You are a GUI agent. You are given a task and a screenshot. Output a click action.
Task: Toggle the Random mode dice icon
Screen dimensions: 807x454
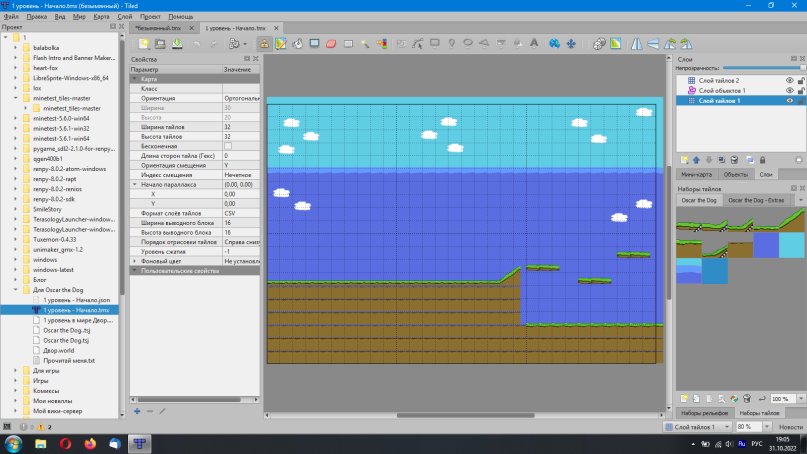[599, 44]
